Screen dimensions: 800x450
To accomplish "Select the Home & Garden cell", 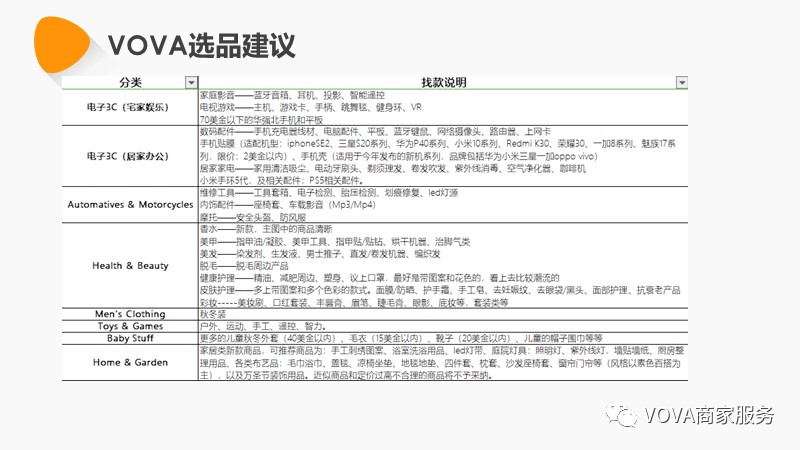I will click(130, 362).
